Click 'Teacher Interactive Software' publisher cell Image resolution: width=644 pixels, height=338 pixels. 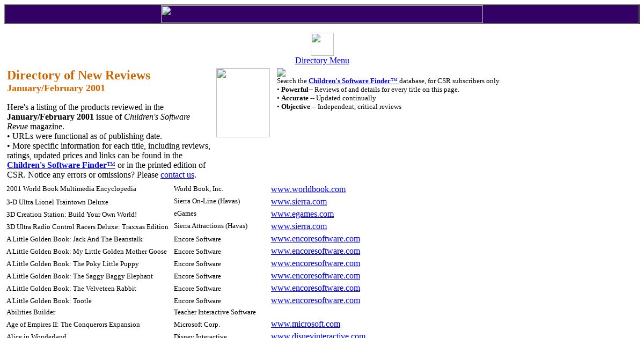point(215,312)
